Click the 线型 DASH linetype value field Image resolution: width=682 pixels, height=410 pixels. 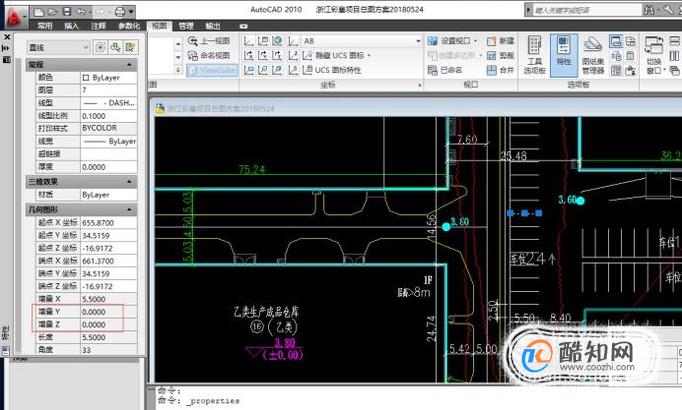(109, 103)
